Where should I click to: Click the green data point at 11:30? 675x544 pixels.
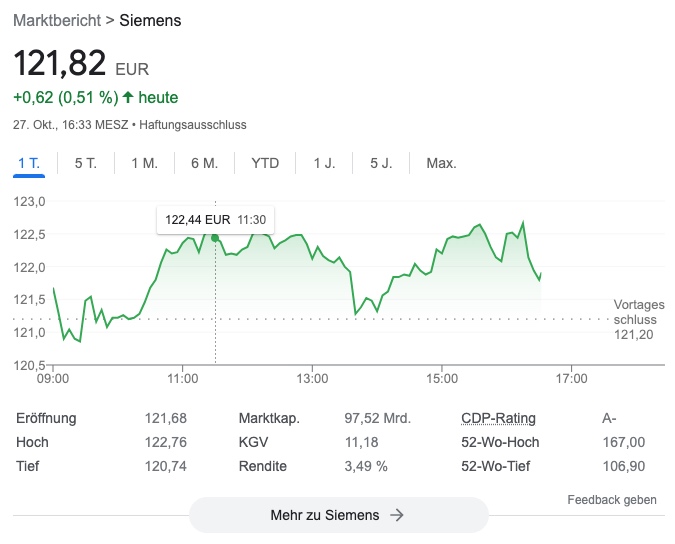(x=215, y=238)
